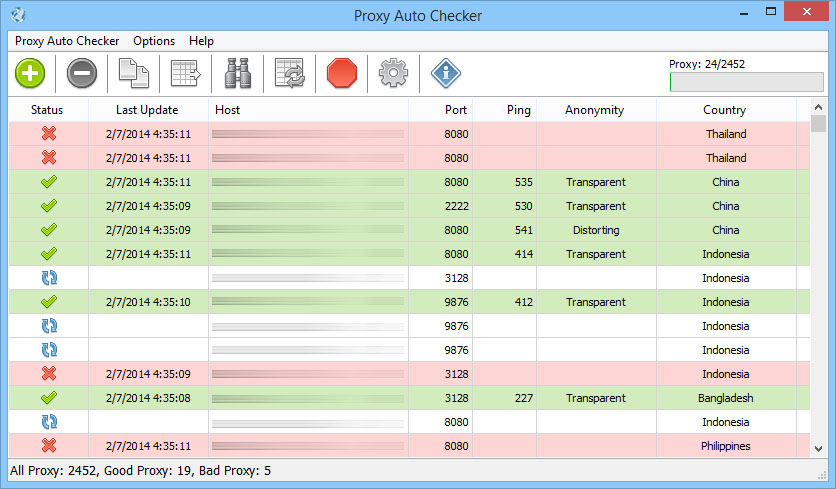Screen dimensions: 836x489
Task: Click the scrollbar up arrow
Action: tap(818, 107)
